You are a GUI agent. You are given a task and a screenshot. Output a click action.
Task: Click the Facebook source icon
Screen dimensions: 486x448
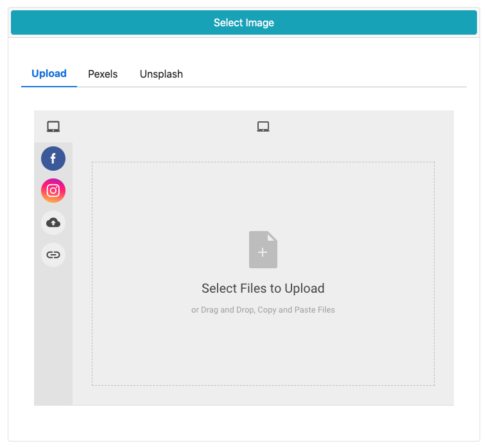(53, 158)
